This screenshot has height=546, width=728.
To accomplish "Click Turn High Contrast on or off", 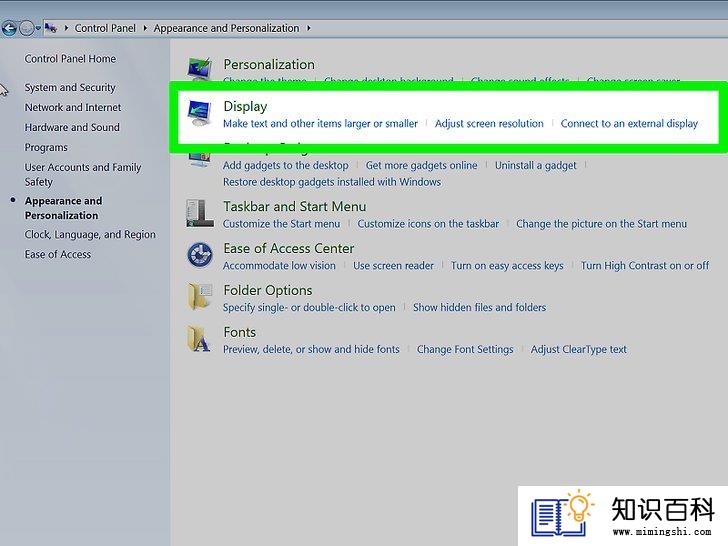I will click(645, 266).
